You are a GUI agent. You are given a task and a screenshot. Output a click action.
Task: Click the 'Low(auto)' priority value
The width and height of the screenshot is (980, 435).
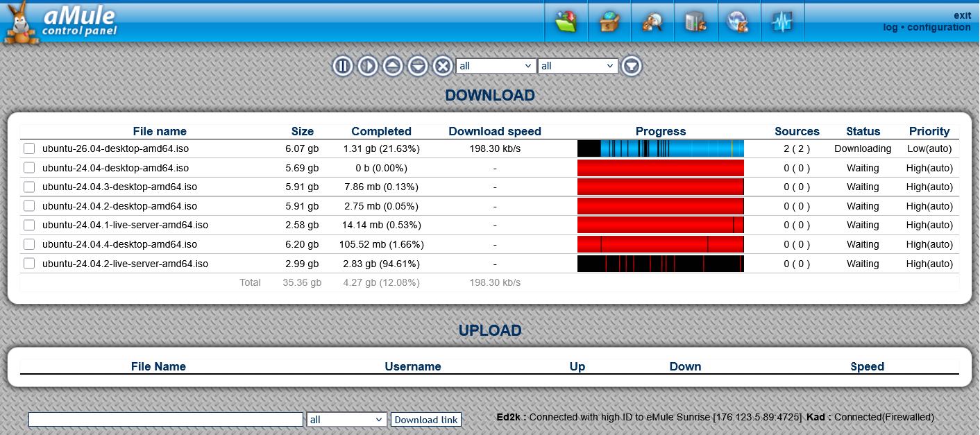[x=929, y=148]
